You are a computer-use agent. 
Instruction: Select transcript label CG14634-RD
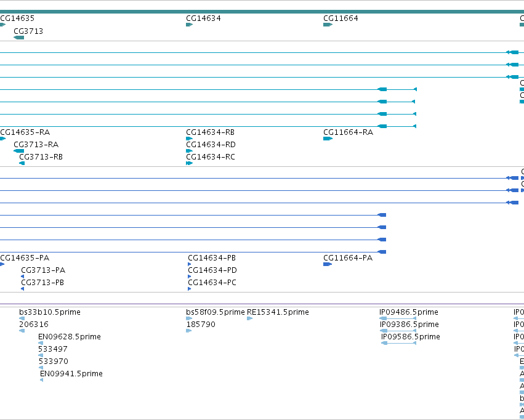[211, 144]
